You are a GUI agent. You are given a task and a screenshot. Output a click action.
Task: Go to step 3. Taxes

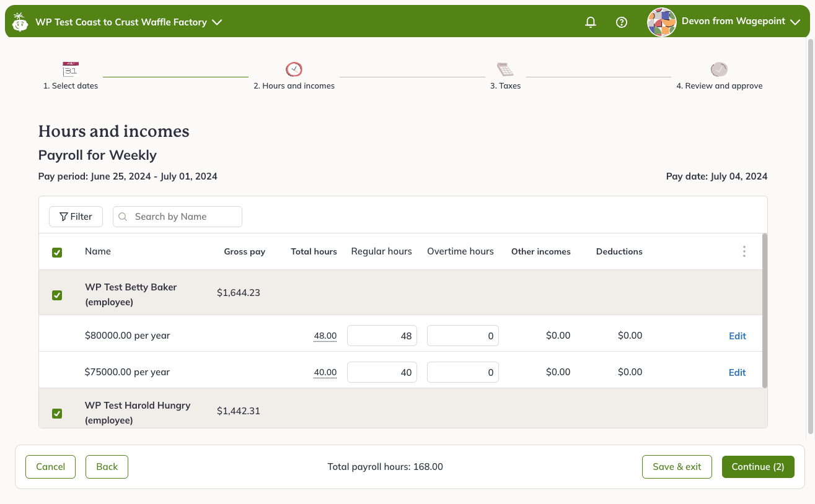[x=505, y=86]
